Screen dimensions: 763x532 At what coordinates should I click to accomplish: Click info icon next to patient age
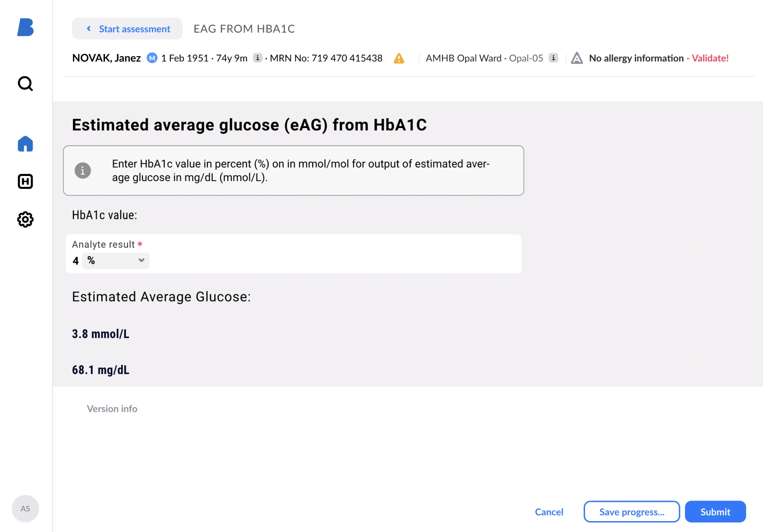[x=257, y=58]
